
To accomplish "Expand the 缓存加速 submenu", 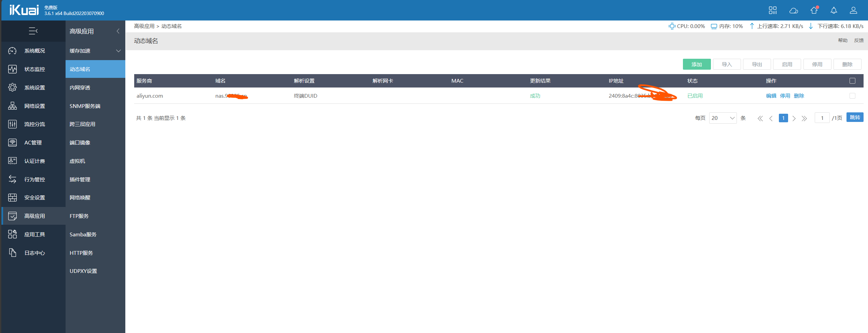I will click(95, 51).
